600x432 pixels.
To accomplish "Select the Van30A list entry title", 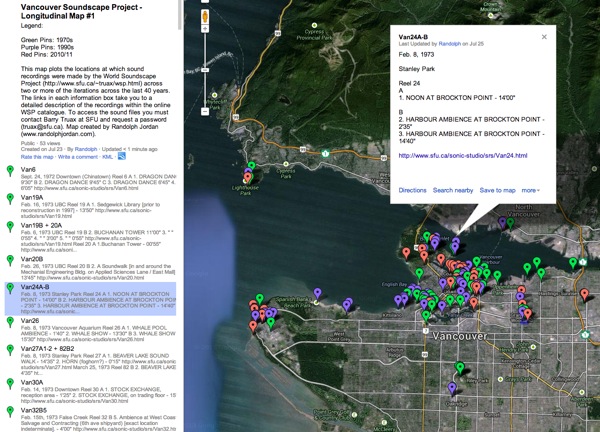I will pos(32,382).
